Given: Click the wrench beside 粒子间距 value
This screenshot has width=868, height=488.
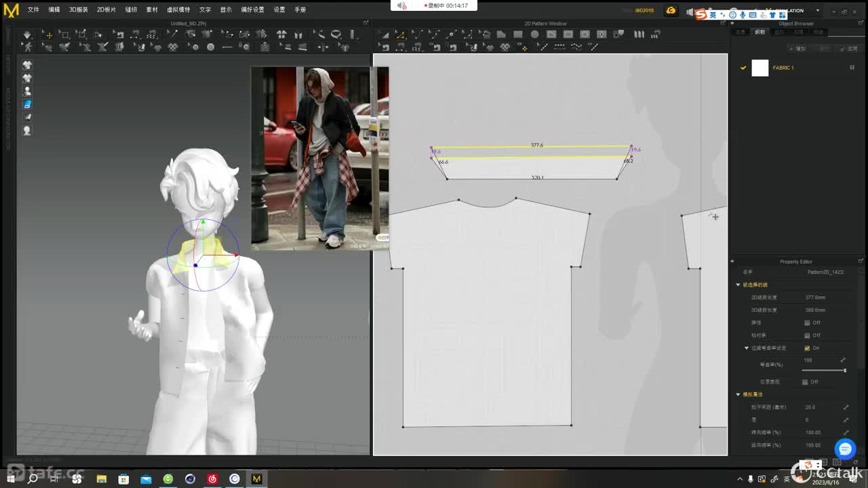Looking at the screenshot, I should 846,407.
